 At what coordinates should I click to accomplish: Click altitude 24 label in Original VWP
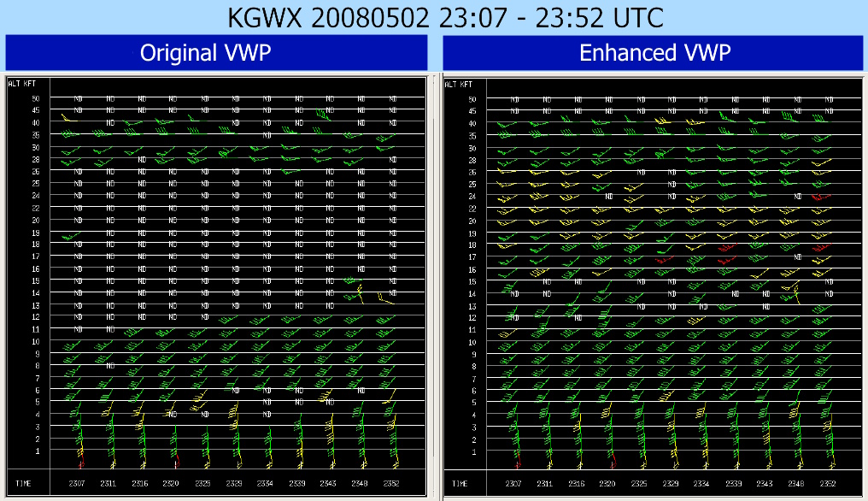coord(36,196)
